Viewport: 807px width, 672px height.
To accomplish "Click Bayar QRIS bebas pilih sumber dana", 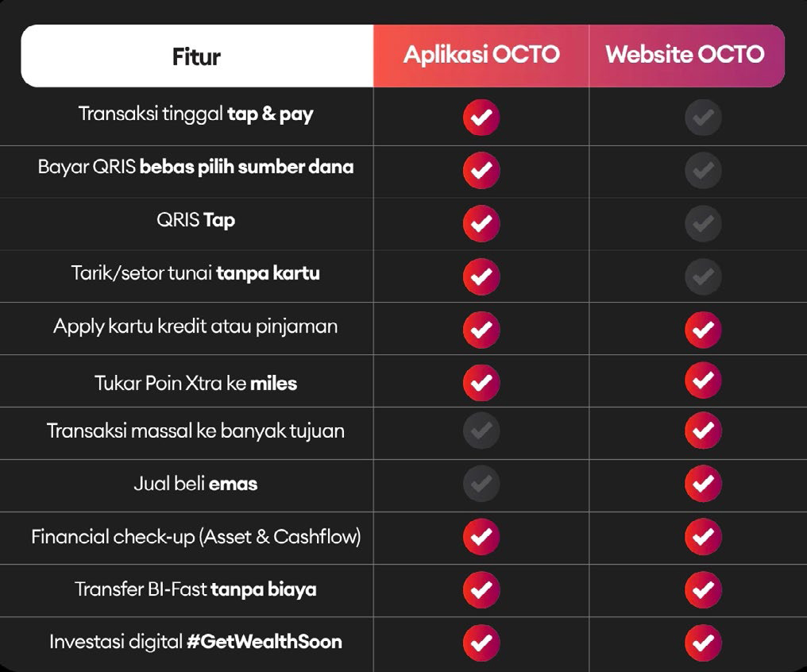I will (195, 167).
